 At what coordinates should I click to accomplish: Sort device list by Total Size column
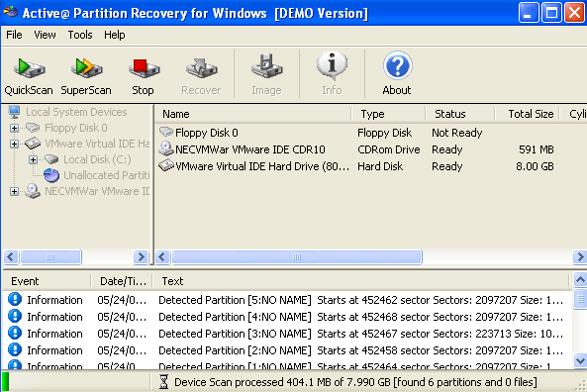(527, 114)
